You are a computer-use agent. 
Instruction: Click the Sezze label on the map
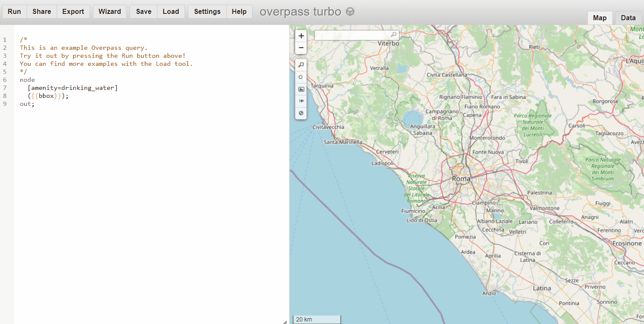coord(572,281)
